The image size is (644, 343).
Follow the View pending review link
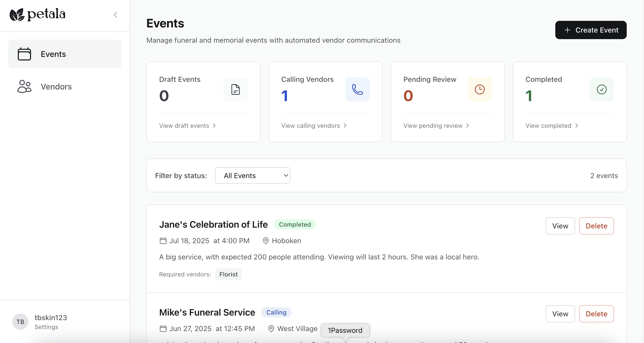(436, 126)
